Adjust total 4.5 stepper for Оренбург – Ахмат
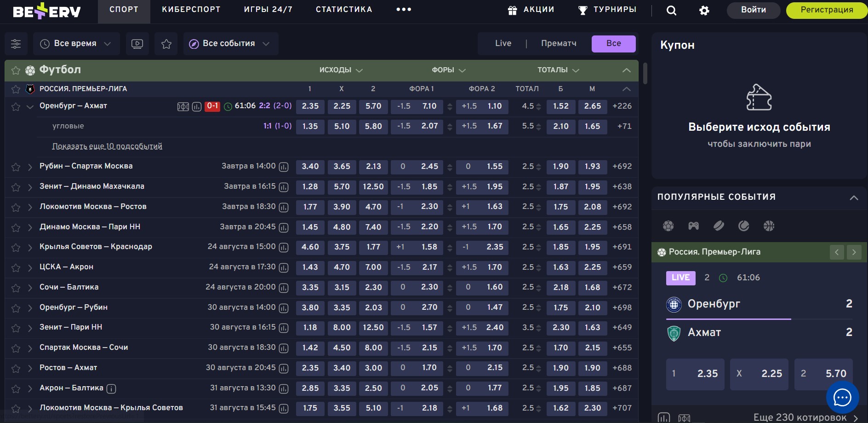 point(539,107)
